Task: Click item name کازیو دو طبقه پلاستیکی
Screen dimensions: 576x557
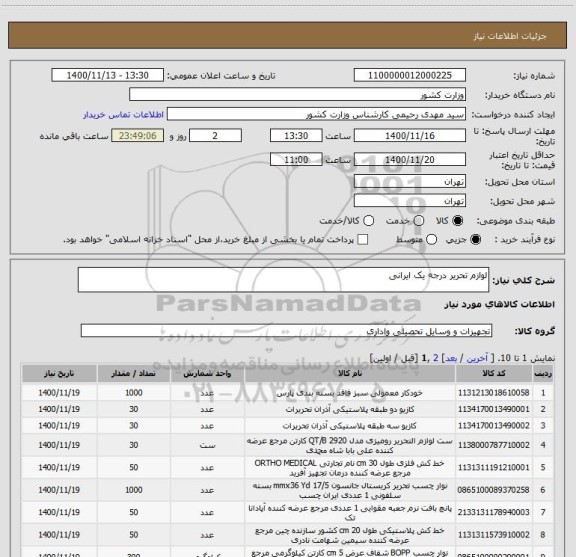Action: click(350, 409)
